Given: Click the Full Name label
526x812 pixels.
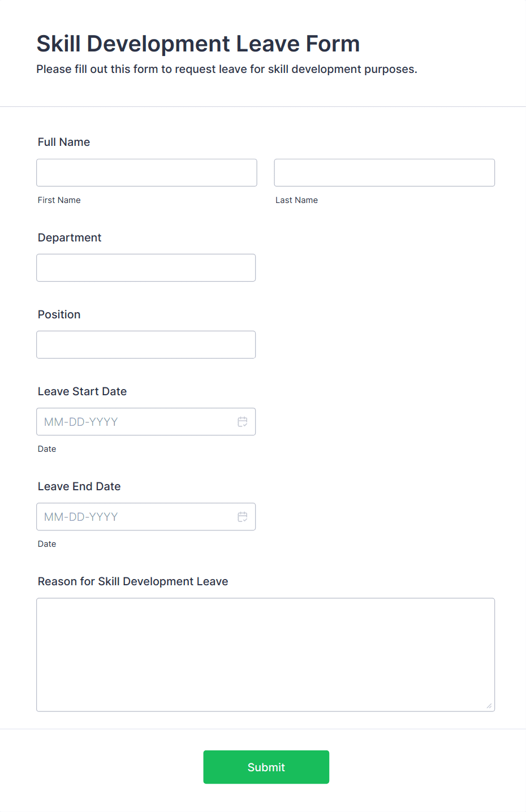Looking at the screenshot, I should click(x=63, y=142).
